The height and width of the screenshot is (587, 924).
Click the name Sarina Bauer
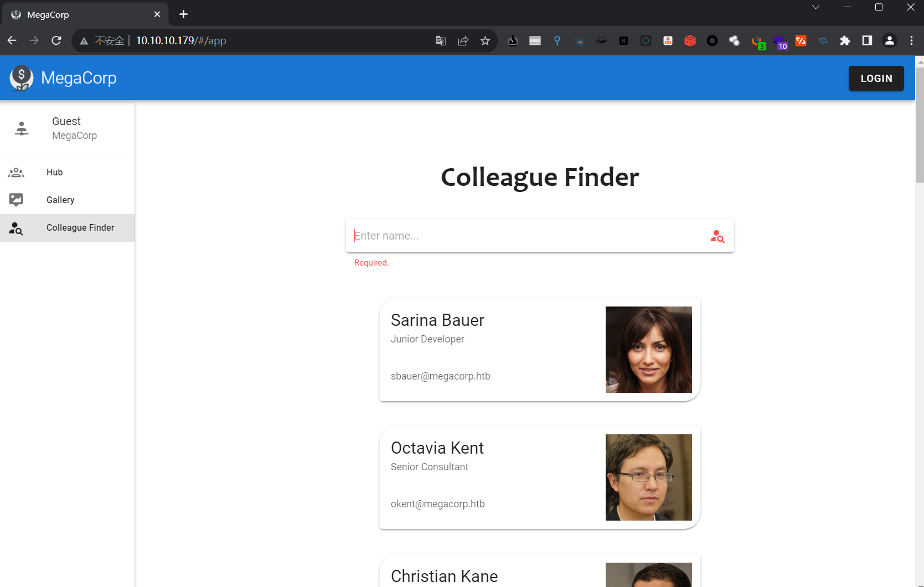[x=437, y=320]
